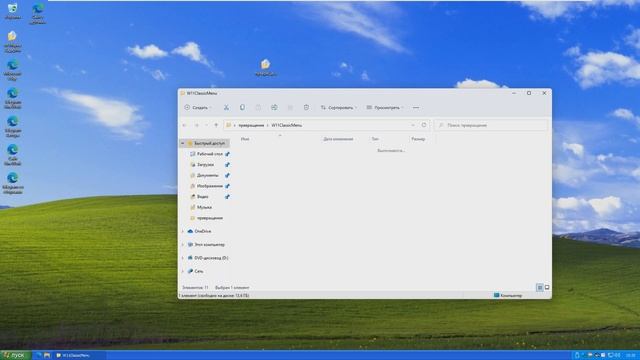Image resolution: width=640 pixels, height=360 pixels.
Task: Expand the Сеть tree node
Action: pos(183,271)
